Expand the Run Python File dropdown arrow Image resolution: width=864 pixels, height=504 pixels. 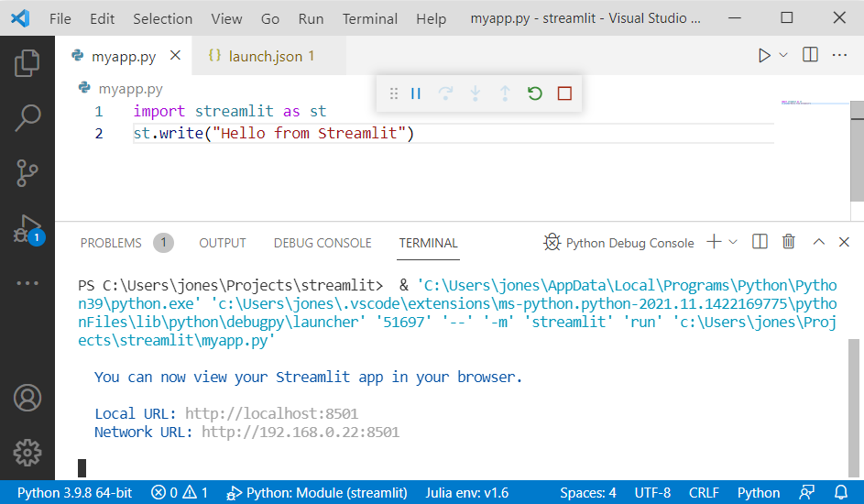point(783,55)
